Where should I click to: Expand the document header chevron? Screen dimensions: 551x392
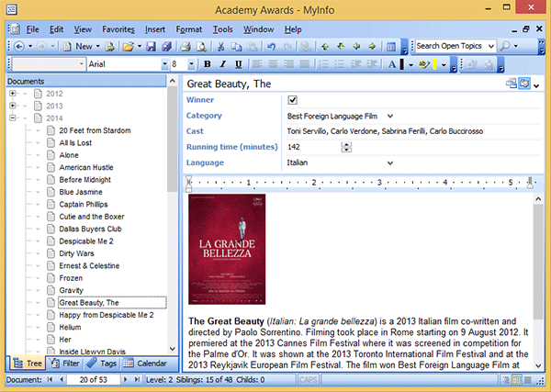[536, 85]
